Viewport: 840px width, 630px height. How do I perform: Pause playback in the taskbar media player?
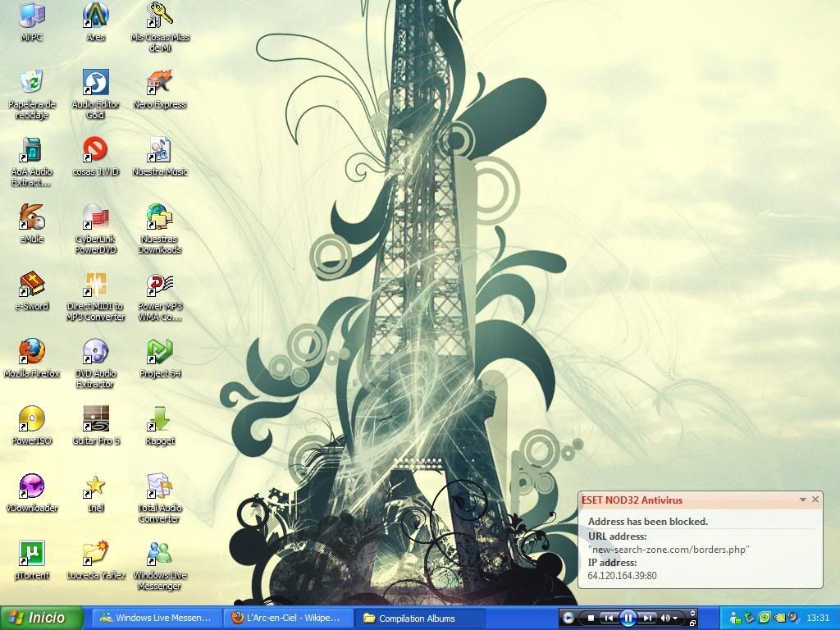(628, 618)
